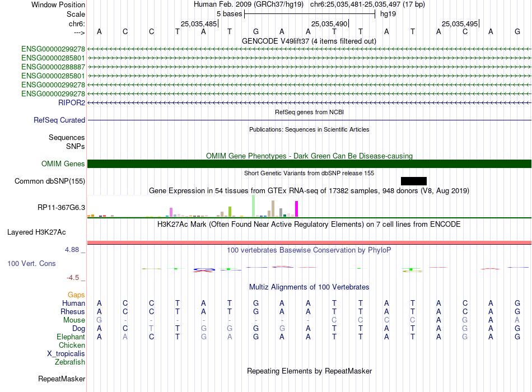The height and width of the screenshot is (392, 532).
Task: Open the RefSeq Curated track label
Action: pyautogui.click(x=59, y=120)
